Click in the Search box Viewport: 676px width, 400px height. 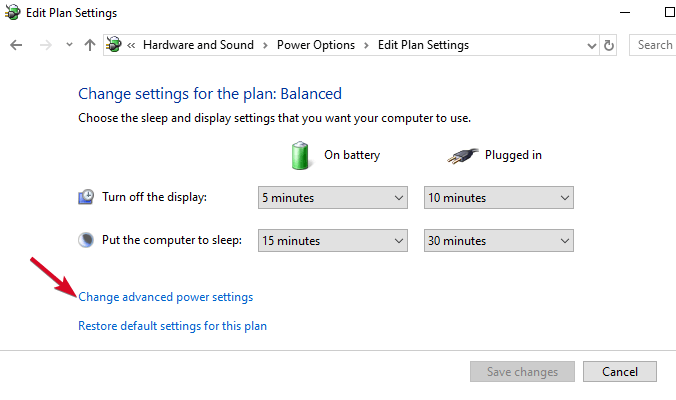[x=655, y=45]
